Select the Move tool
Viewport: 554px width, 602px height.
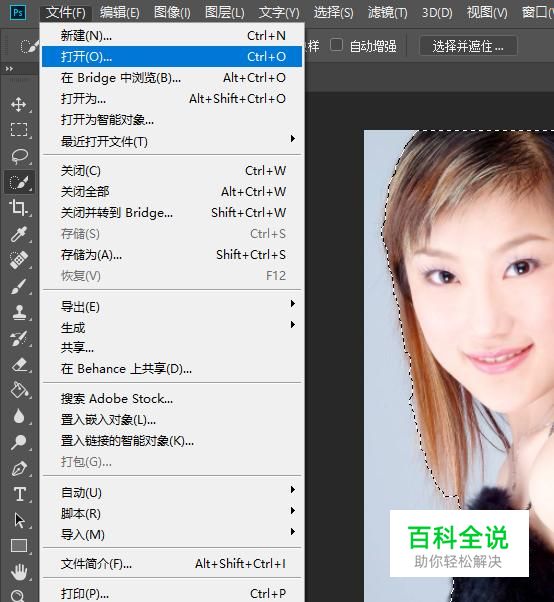18,104
